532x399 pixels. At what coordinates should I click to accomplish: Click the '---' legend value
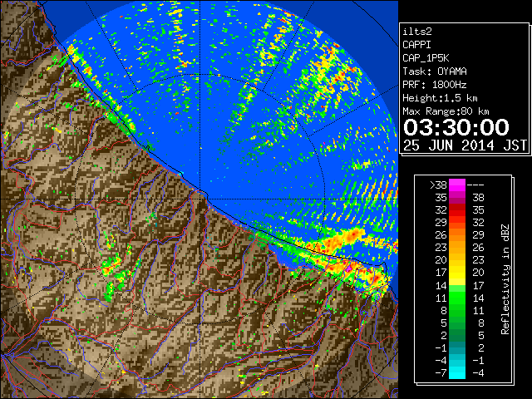[475, 185]
